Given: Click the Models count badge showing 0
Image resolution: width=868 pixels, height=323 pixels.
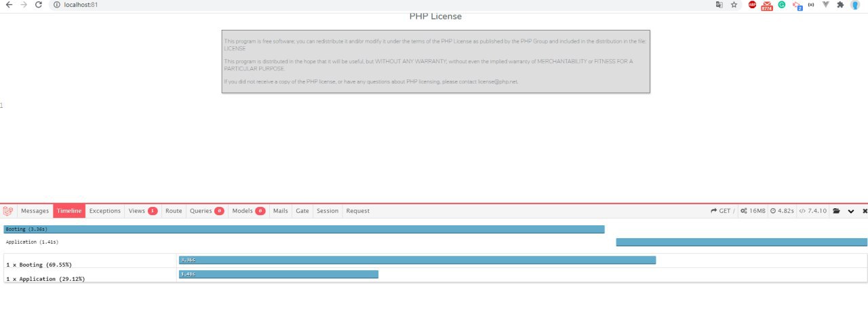Looking at the screenshot, I should point(260,211).
